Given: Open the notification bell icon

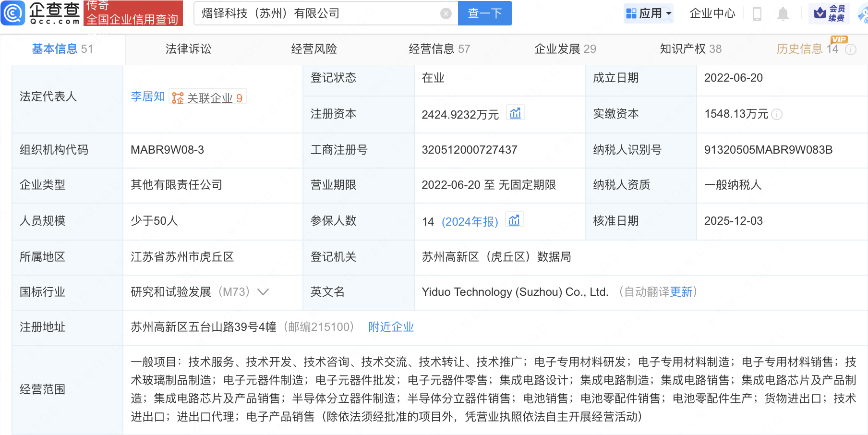Looking at the screenshot, I should pos(783,13).
